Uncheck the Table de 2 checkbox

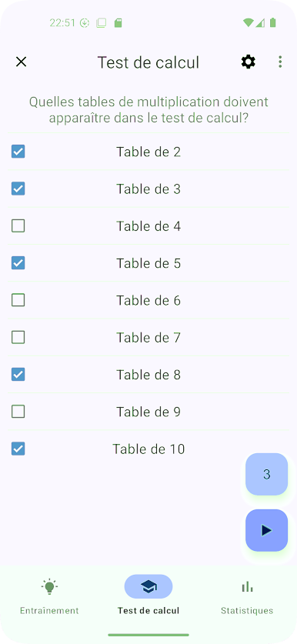click(18, 152)
